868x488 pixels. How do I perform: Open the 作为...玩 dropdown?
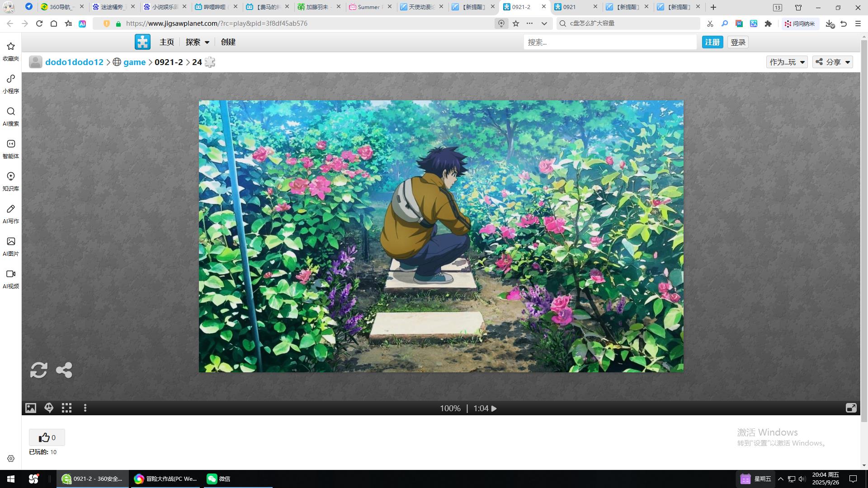pos(787,62)
